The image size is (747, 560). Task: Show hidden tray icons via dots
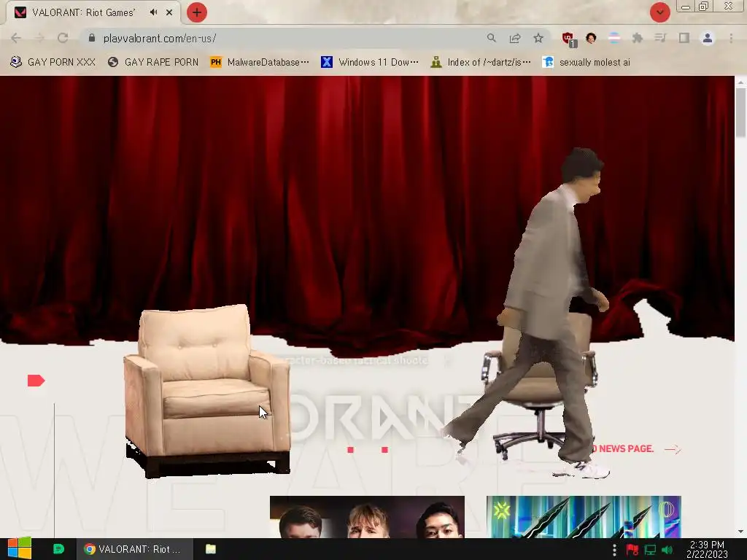coord(614,550)
